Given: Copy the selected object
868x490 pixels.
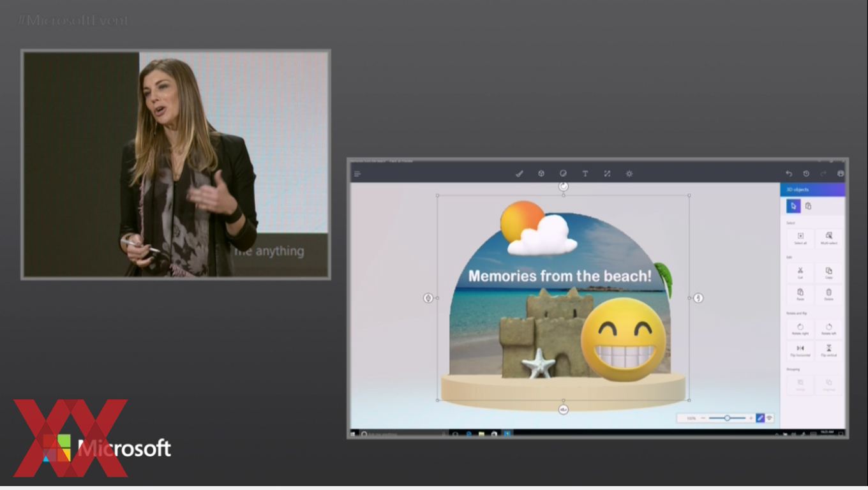Looking at the screenshot, I should (829, 273).
